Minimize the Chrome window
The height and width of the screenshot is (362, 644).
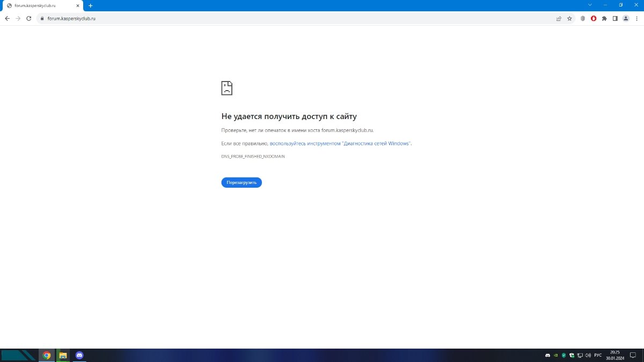pos(605,5)
